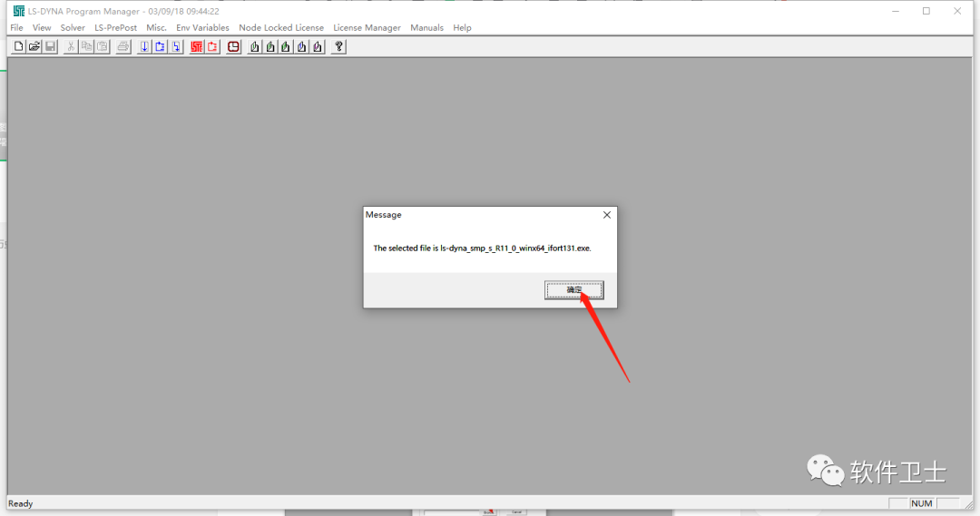The image size is (980, 516).
Task: Click the New file toolbar icon
Action: pyautogui.click(x=19, y=46)
